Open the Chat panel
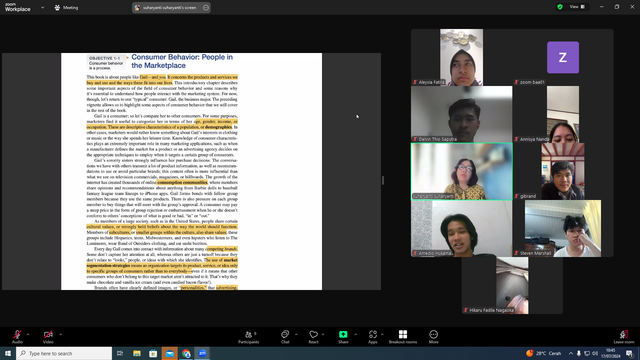This screenshot has width=640, height=360. click(285, 337)
